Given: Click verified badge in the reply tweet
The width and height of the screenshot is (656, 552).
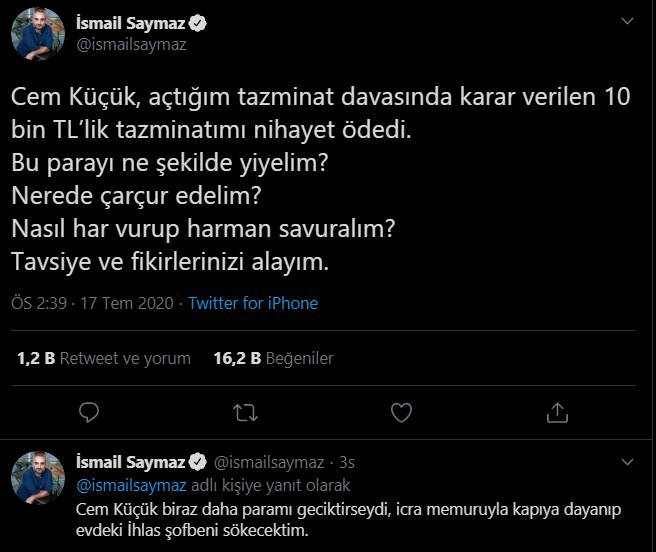Looking at the screenshot, I should point(198,462).
